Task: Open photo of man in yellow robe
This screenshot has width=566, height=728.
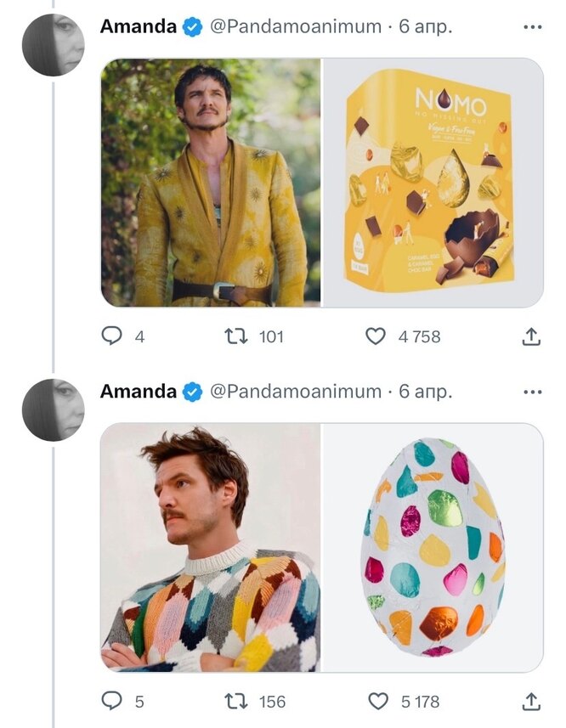Action: pos(211,183)
